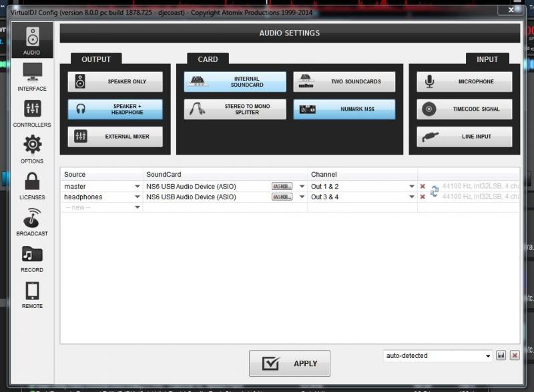Enable Microphone input
534x392 pixels.
tap(464, 81)
